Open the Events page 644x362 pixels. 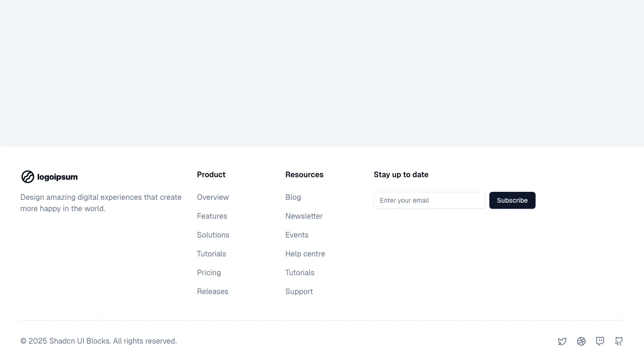(x=297, y=235)
